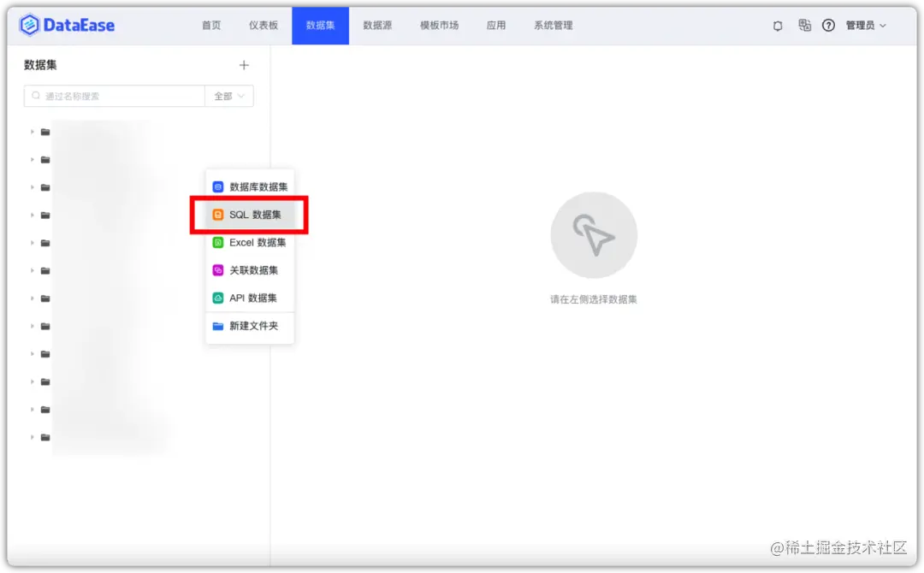Open the notification bell icon
924x573 pixels.
pos(778,26)
